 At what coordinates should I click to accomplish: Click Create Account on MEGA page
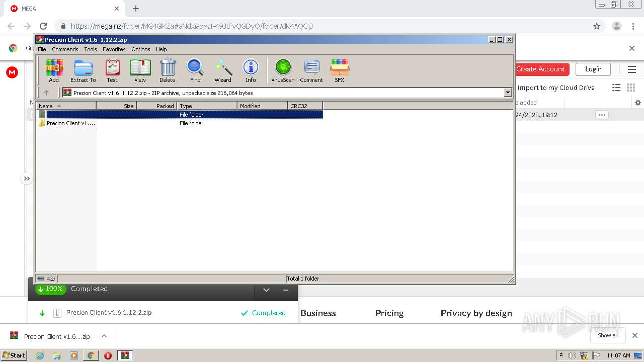click(x=540, y=69)
